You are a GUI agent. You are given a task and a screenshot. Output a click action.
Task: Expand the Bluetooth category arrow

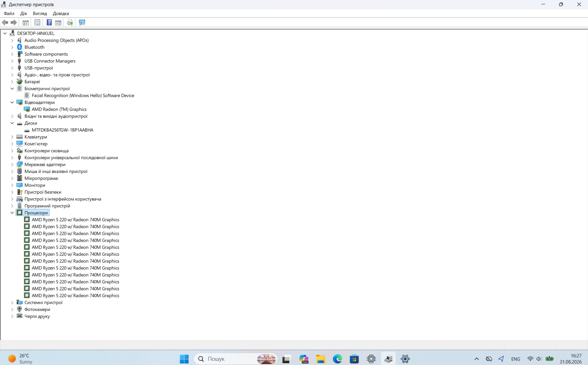pos(12,47)
